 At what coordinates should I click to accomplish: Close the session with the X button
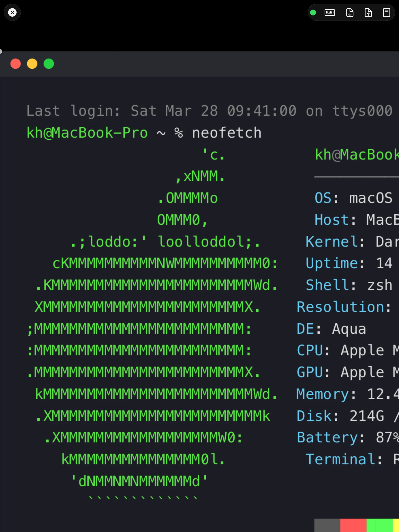pos(12,12)
